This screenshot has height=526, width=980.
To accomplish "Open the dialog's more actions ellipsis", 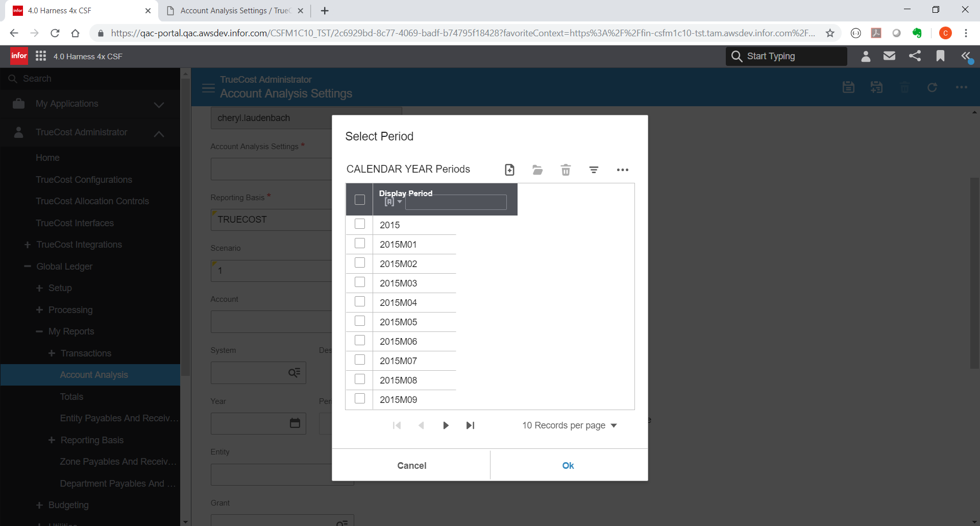I will 622,170.
